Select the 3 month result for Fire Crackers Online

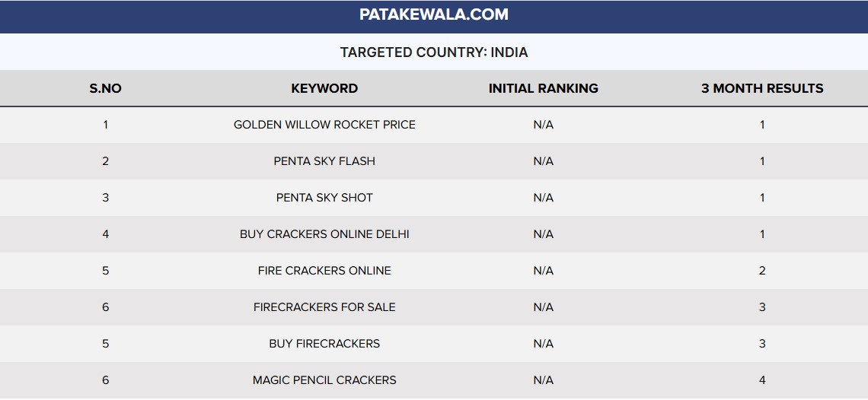pos(762,271)
